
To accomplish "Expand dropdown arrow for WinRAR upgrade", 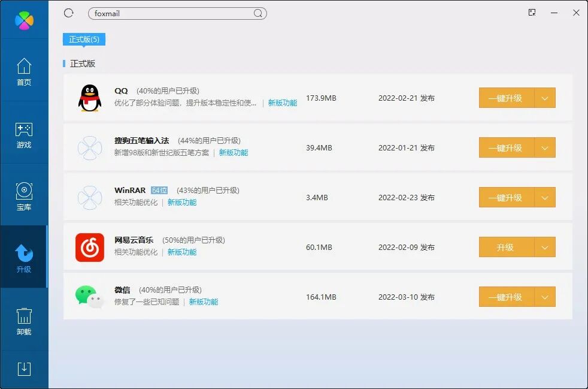I will [x=545, y=198].
